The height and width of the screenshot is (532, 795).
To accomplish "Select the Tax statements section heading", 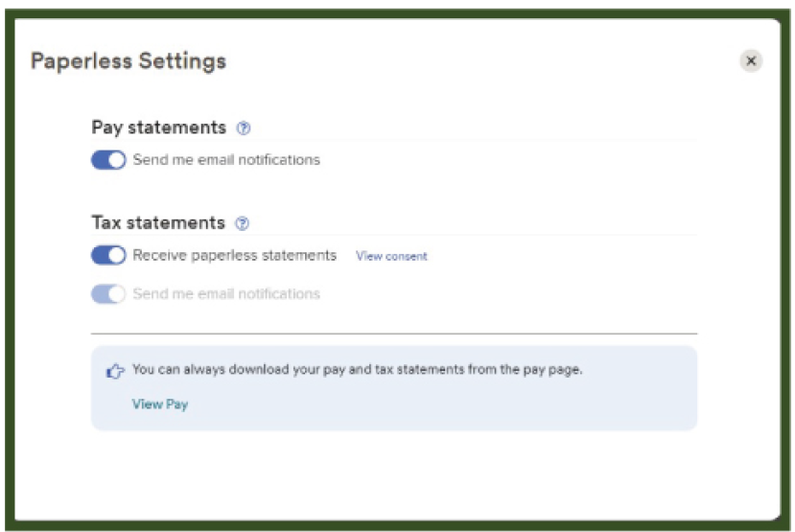I will [157, 223].
